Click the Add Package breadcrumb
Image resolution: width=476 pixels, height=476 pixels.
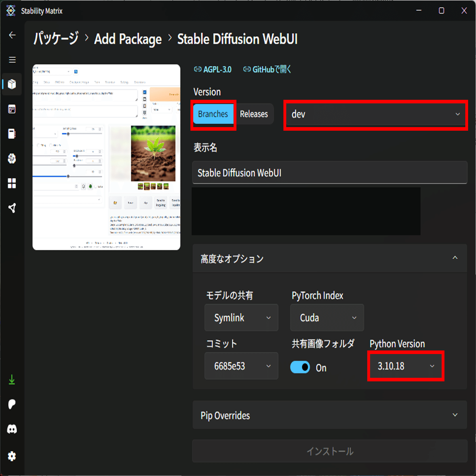point(128,39)
